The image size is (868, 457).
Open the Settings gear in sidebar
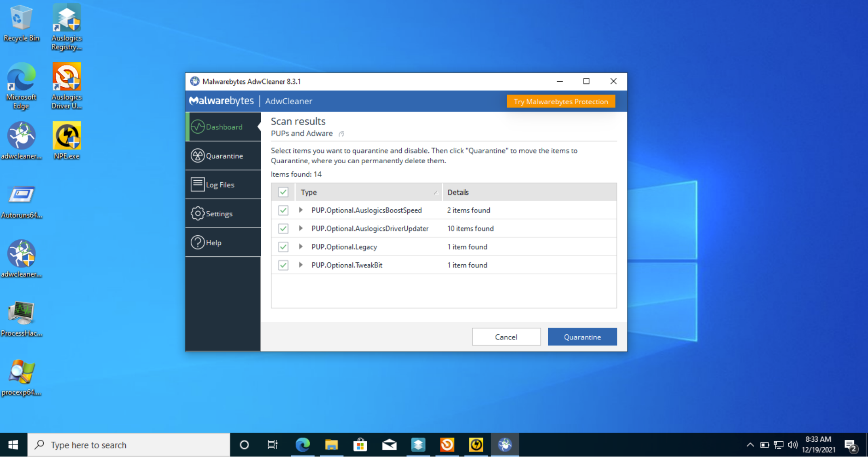tap(223, 214)
